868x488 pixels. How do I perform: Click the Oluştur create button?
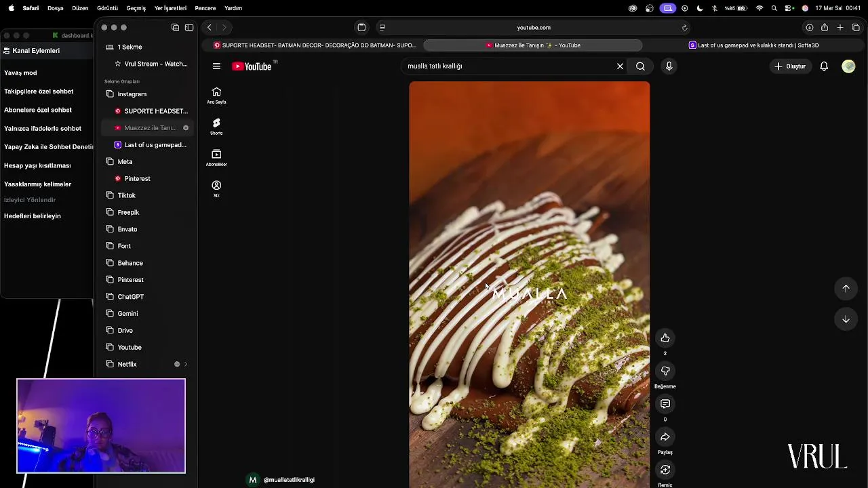(x=790, y=66)
